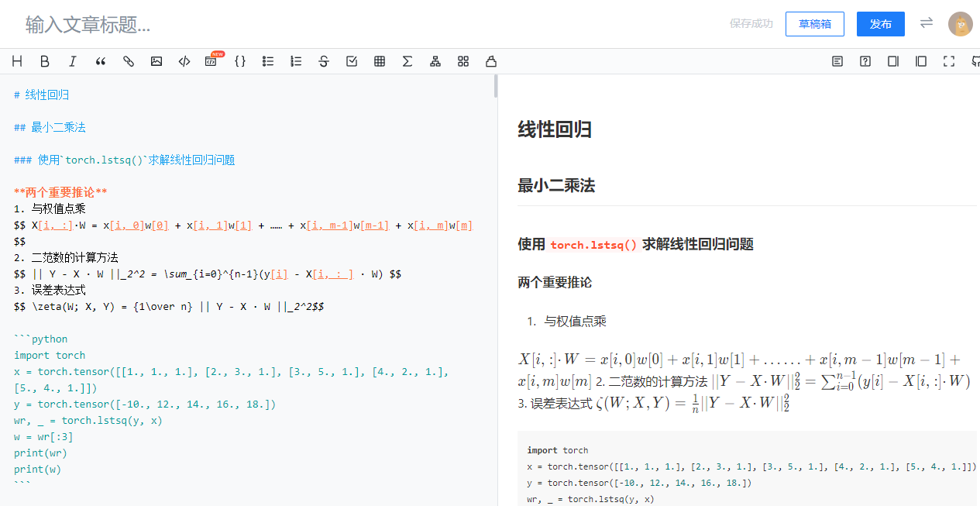The image size is (980, 506).
Task: Open the Markdown theme selector
Action: [463, 61]
